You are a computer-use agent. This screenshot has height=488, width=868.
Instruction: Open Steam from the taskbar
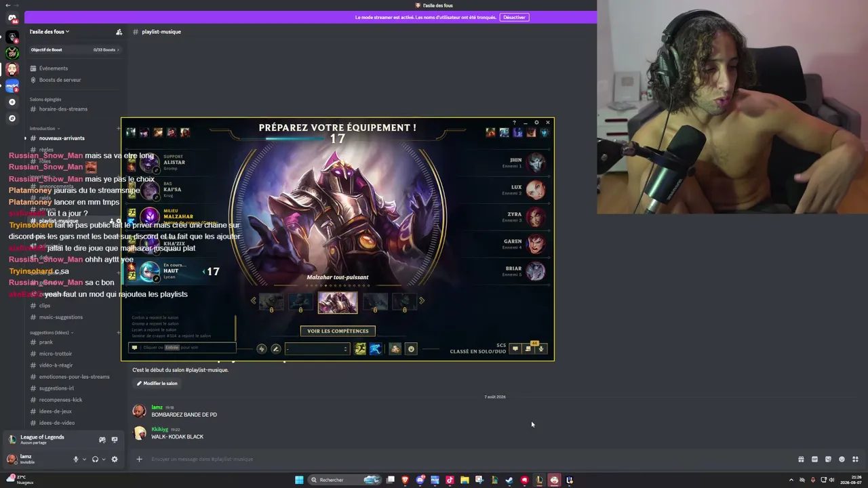click(509, 480)
